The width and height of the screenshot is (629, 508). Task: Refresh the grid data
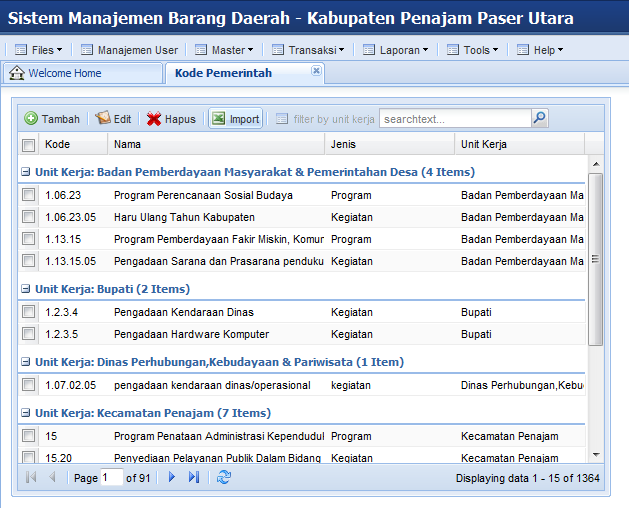pyautogui.click(x=224, y=477)
